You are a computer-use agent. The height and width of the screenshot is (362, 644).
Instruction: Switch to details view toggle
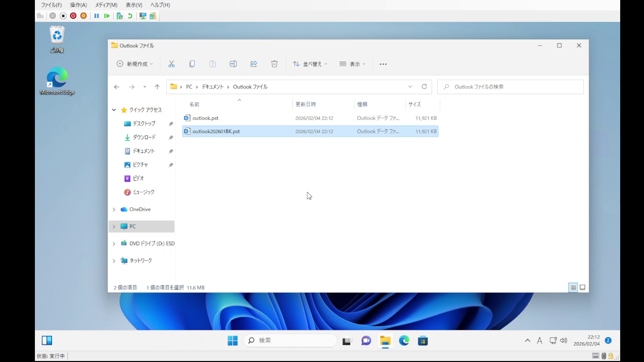coord(573,287)
